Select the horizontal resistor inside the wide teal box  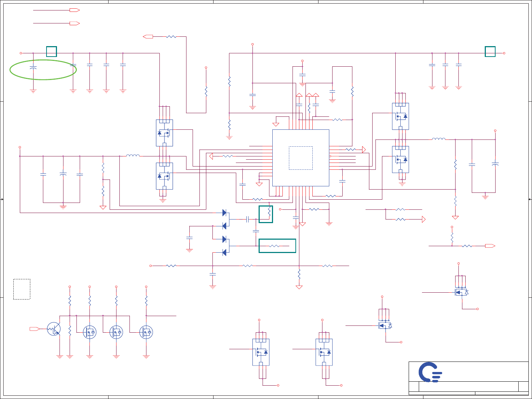click(274, 246)
